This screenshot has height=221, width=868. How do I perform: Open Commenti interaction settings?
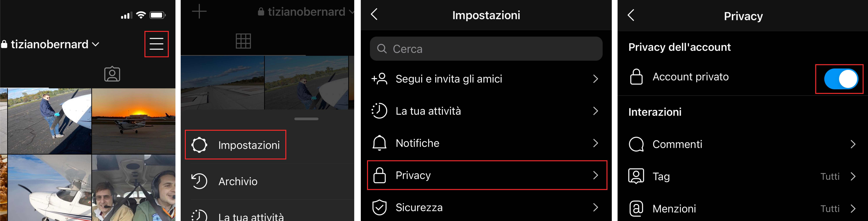[743, 144]
